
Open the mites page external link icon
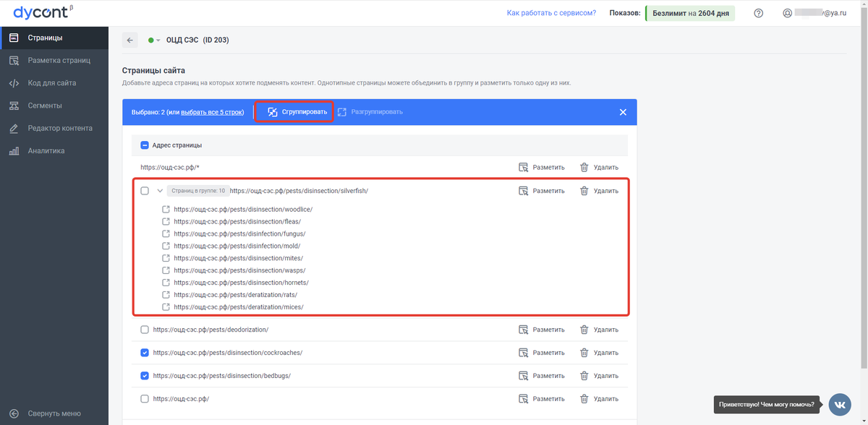click(166, 258)
